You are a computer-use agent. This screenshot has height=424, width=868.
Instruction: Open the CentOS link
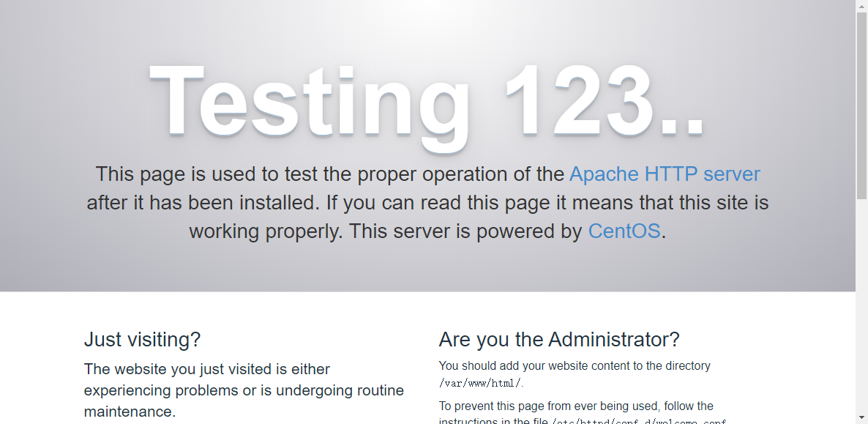tap(624, 231)
